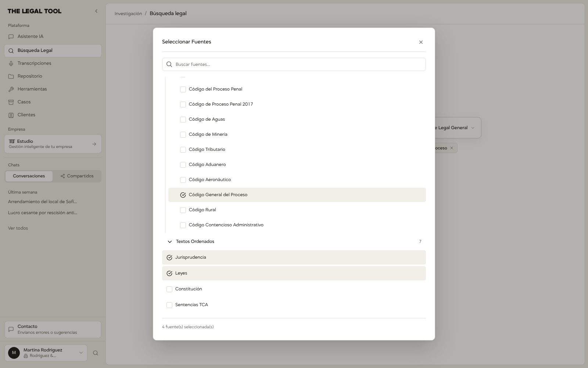Switch to the Compartidos tab
The height and width of the screenshot is (368, 588).
tap(77, 176)
